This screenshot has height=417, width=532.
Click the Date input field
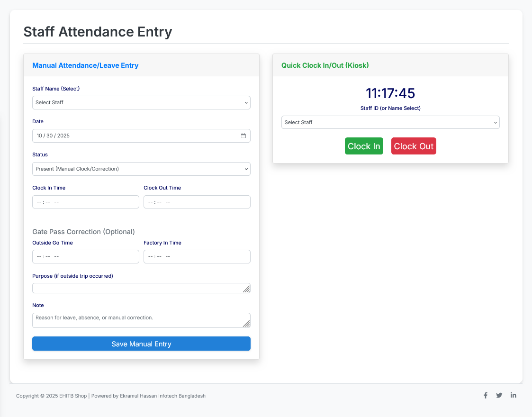(x=133, y=136)
